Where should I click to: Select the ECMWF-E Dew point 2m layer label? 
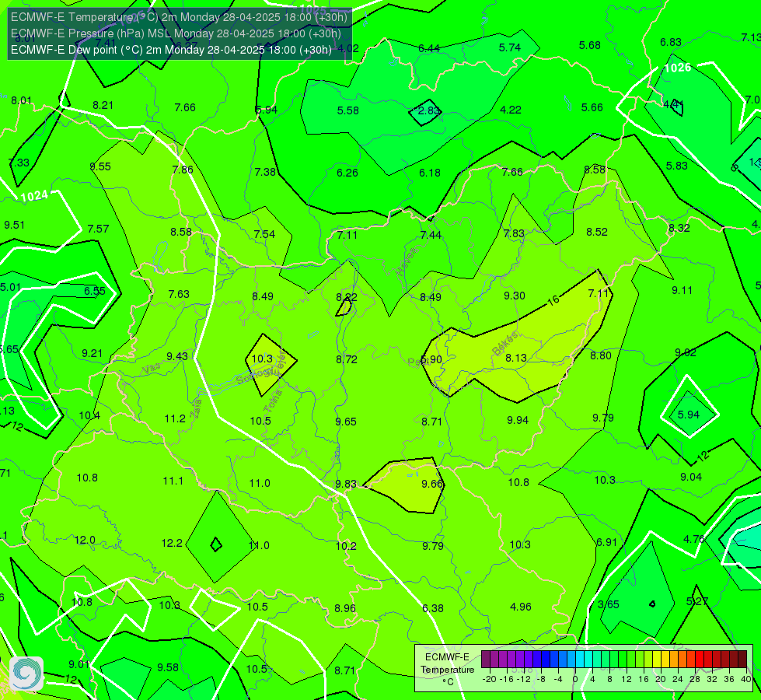pos(171,50)
